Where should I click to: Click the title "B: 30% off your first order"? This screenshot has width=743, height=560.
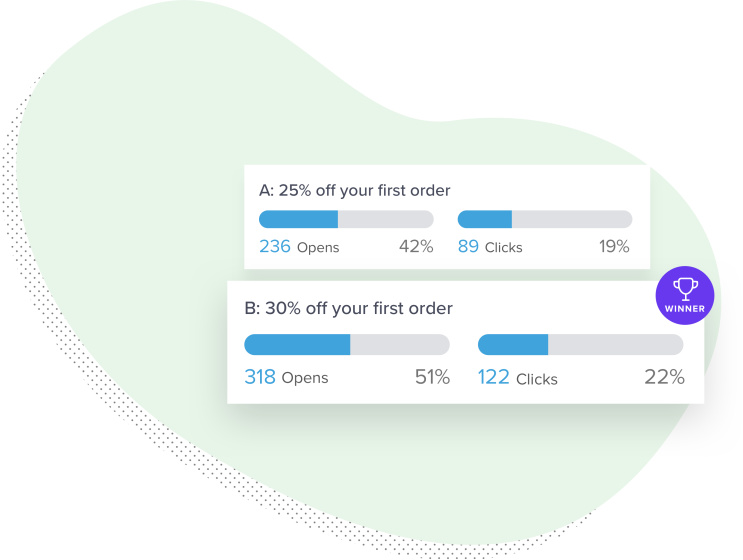pos(348,308)
